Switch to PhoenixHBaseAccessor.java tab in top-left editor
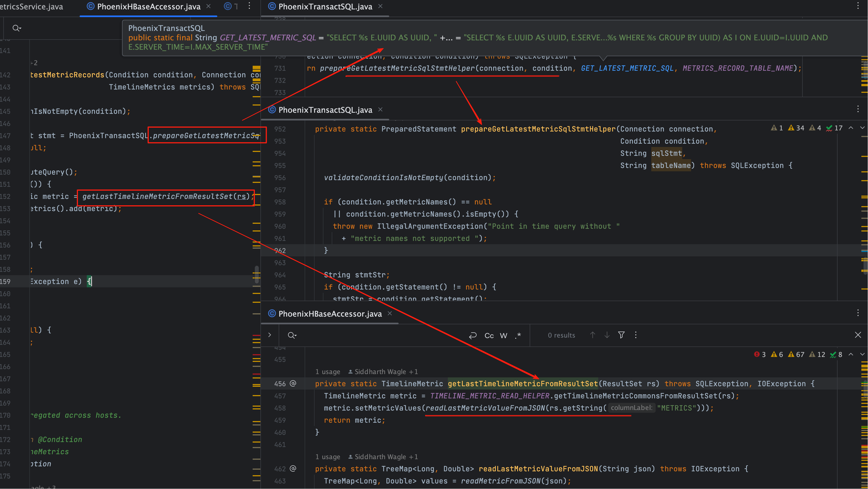 tap(149, 7)
